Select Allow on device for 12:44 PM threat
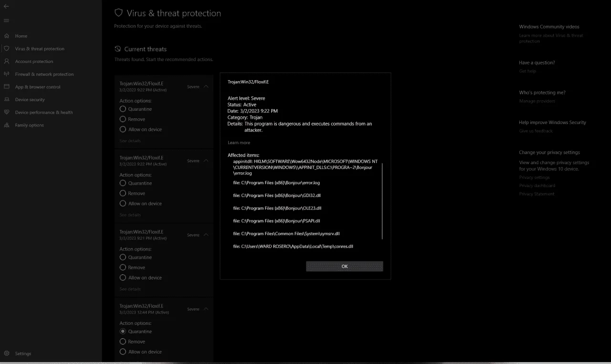 coord(123,352)
